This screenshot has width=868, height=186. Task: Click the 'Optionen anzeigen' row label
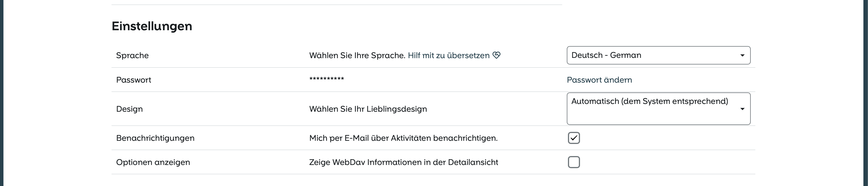point(153,162)
